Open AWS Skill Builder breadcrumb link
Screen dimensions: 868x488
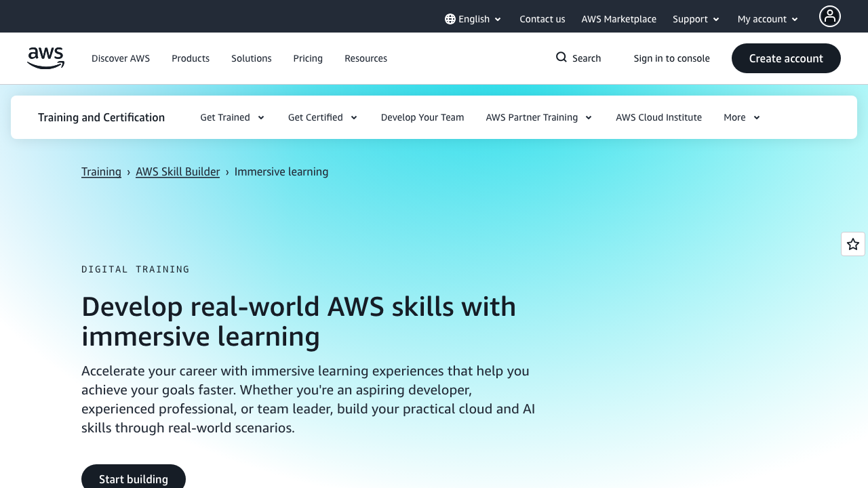click(x=178, y=171)
